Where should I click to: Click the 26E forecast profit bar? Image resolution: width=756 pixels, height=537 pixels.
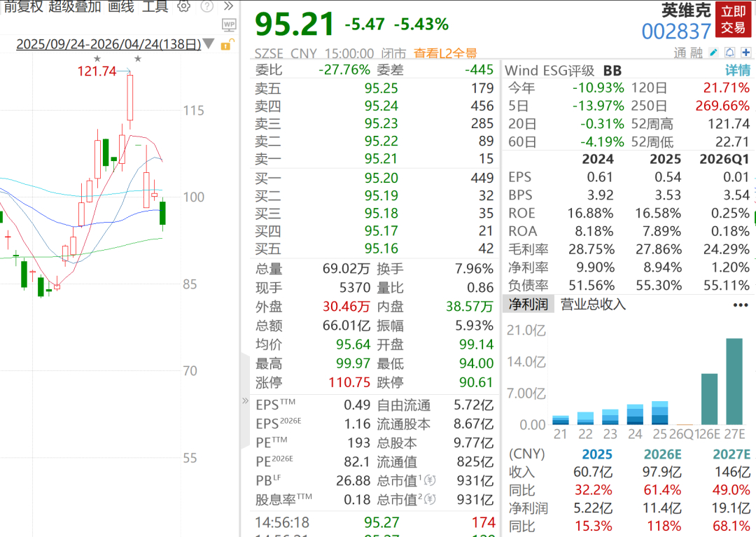(x=709, y=399)
